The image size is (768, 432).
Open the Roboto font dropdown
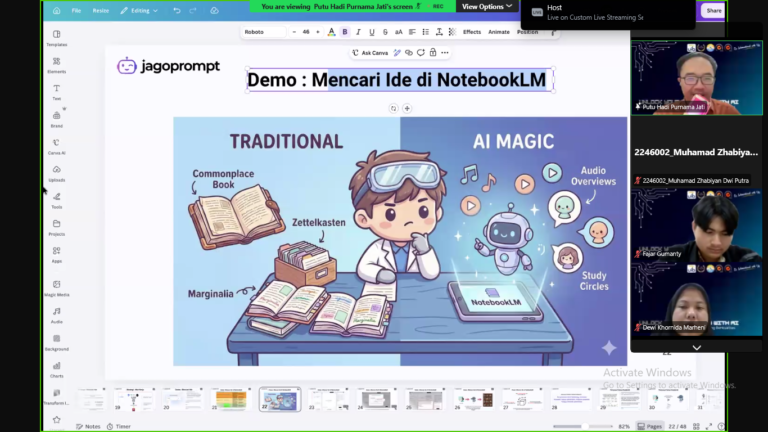click(x=264, y=32)
